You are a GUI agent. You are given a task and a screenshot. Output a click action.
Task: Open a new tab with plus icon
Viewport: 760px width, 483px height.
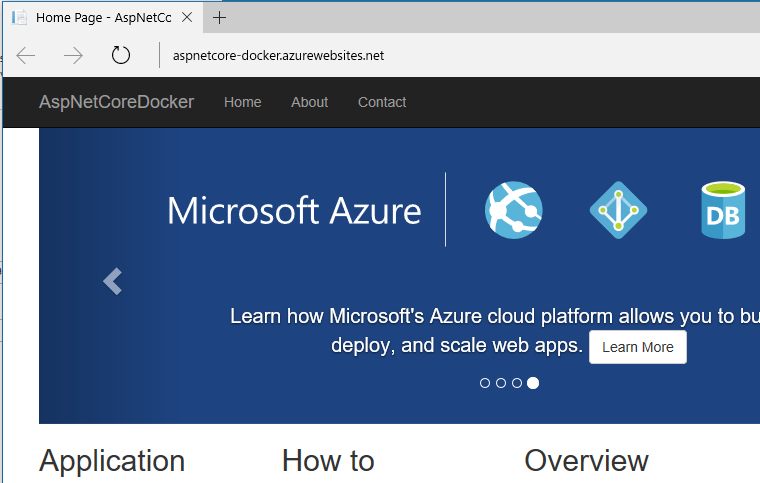click(220, 17)
